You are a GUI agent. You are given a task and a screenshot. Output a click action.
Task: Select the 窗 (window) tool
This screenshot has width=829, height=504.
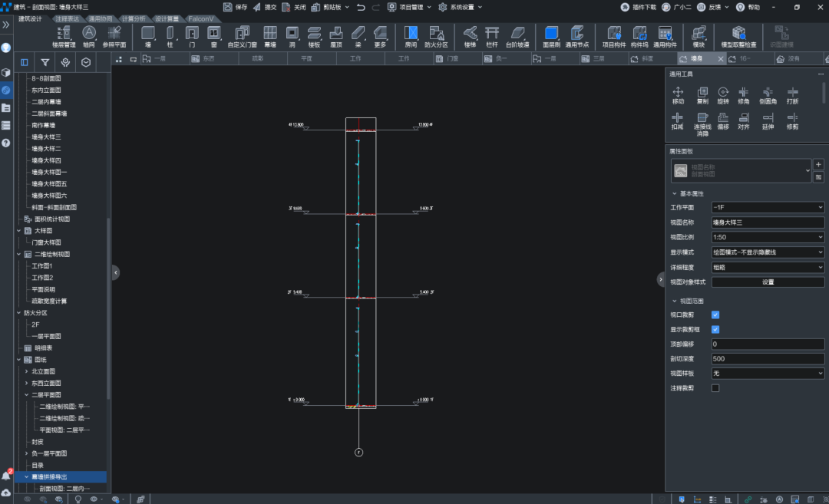tap(213, 37)
